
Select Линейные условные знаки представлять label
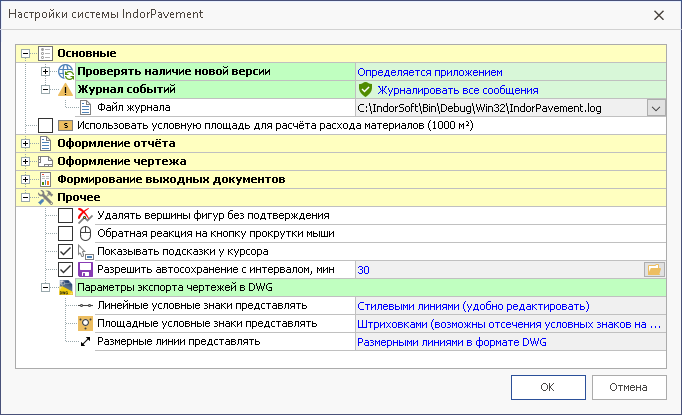(x=202, y=306)
